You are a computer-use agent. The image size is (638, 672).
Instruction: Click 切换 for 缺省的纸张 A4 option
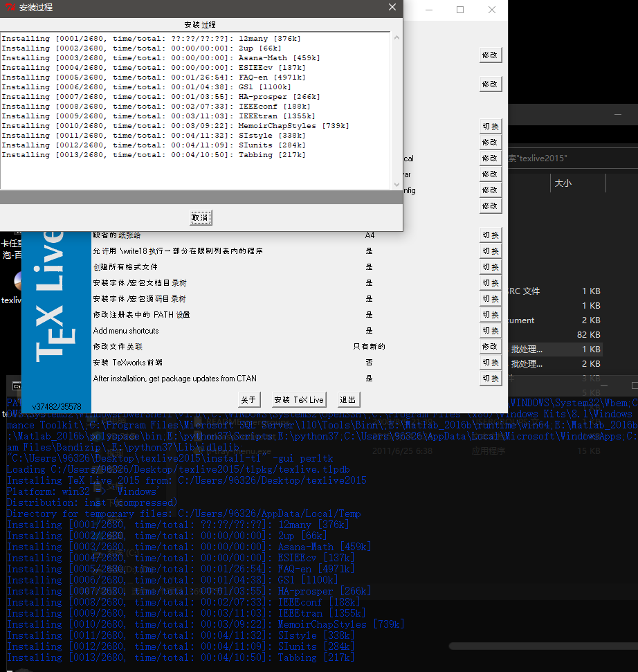click(x=490, y=235)
